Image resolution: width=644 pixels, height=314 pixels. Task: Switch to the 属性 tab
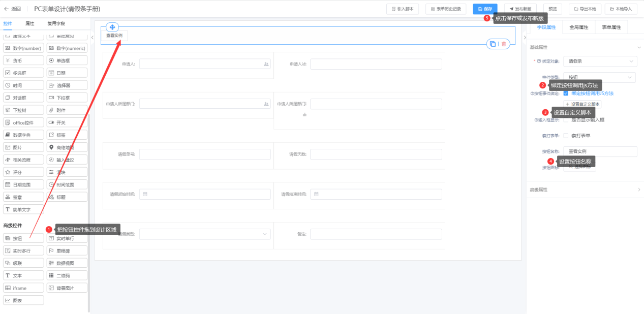click(30, 23)
